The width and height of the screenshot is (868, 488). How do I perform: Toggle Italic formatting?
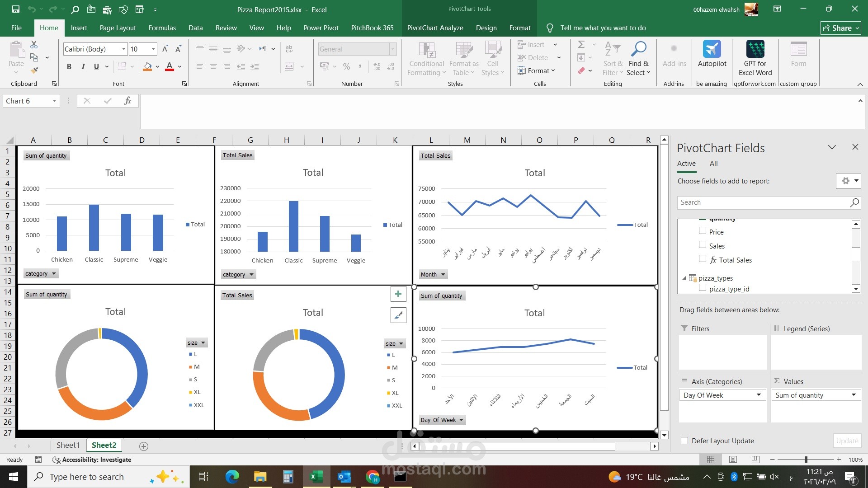83,66
